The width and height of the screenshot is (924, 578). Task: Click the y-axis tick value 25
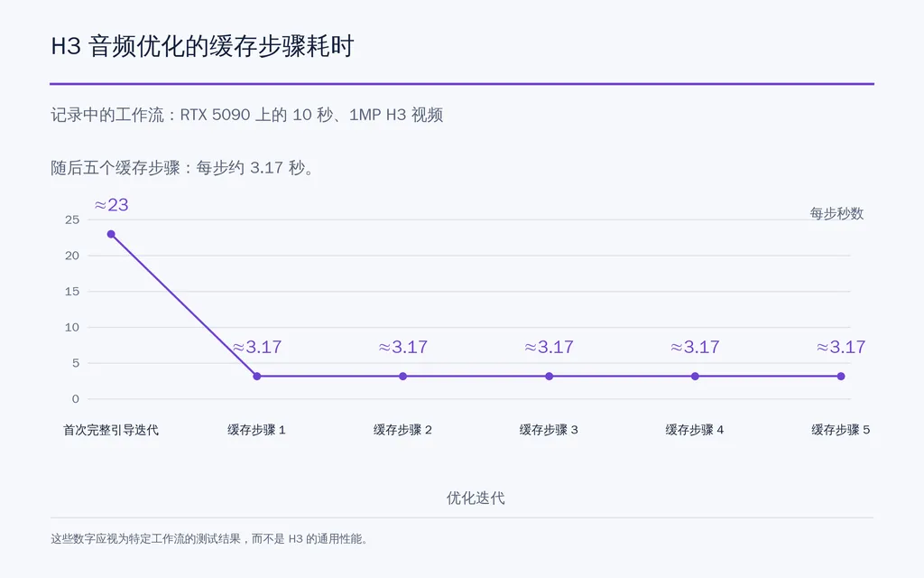coord(72,220)
